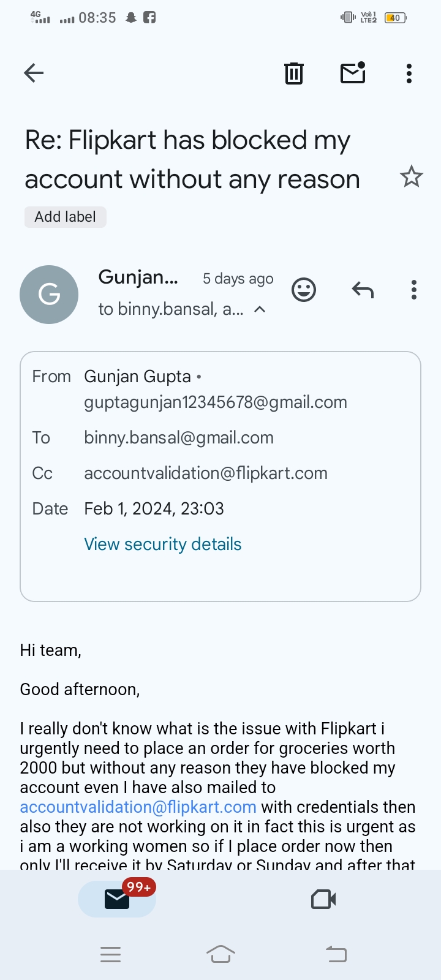The height and width of the screenshot is (980, 441).
Task: Open message options beside the reply arrow
Action: 414,290
